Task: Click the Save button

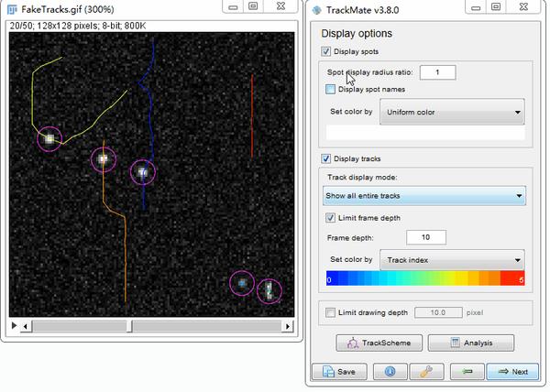Action: 339,372
